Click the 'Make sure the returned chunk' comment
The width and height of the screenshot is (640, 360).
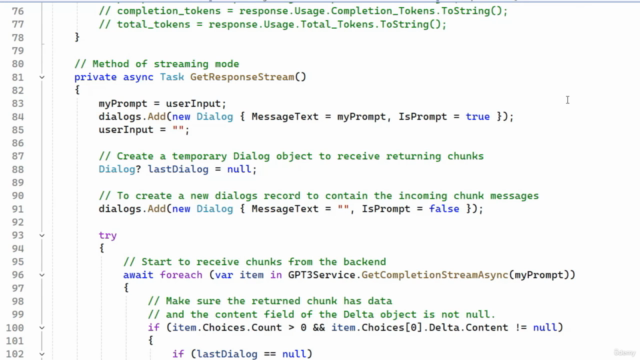(x=270, y=301)
